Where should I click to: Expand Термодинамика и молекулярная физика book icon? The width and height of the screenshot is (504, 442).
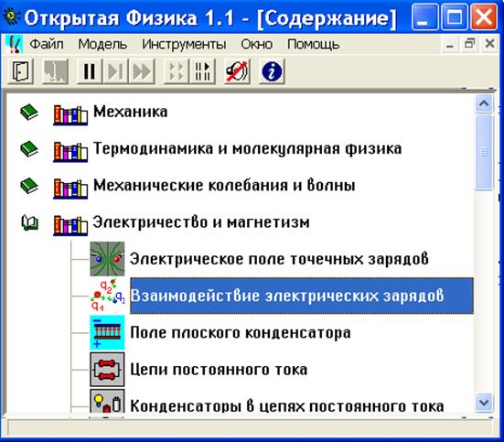[x=29, y=149]
